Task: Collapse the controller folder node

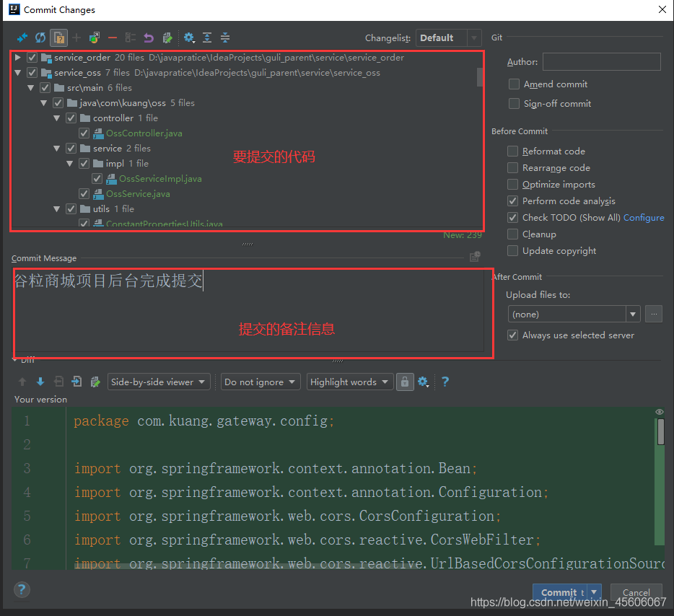Action: pyautogui.click(x=57, y=118)
